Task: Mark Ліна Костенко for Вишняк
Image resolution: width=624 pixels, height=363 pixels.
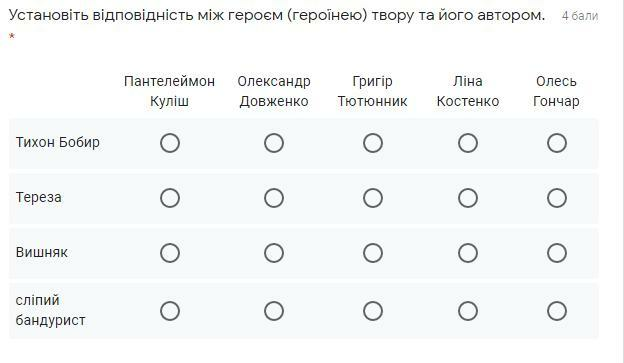Action: click(x=468, y=253)
